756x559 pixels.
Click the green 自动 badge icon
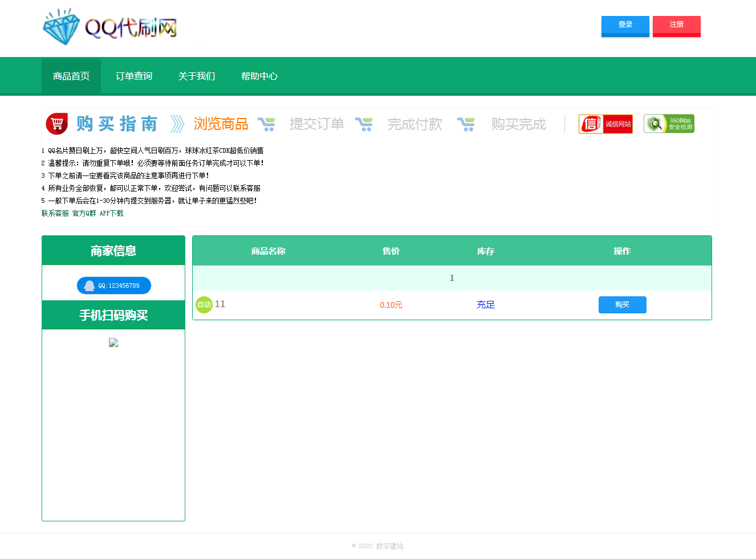204,305
